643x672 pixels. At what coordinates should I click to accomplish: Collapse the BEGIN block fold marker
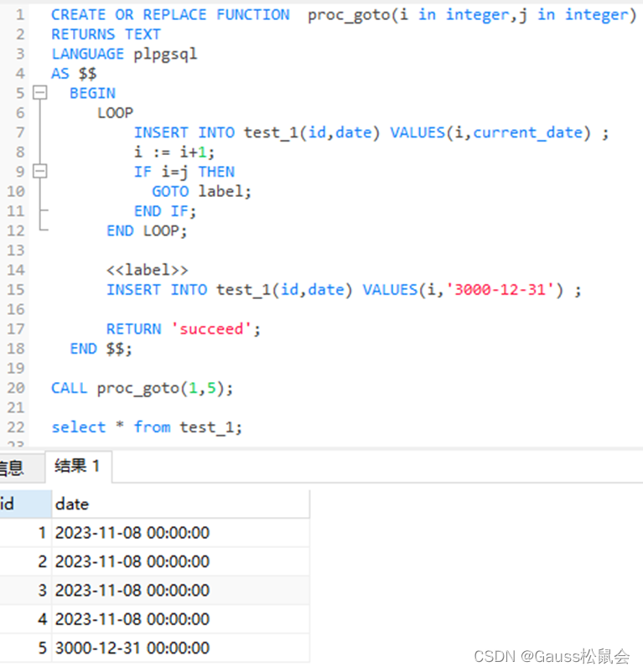[40, 92]
